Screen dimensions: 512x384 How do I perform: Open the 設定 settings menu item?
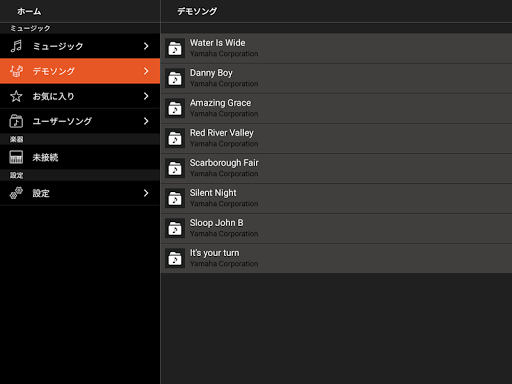80,193
